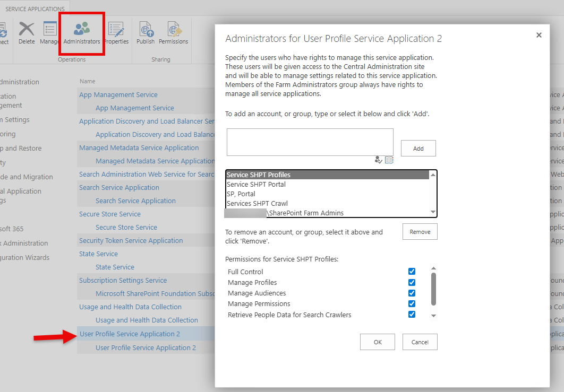Toggle Retrieve People Data for Search Crawlers checkbox
The image size is (564, 392).
[412, 315]
